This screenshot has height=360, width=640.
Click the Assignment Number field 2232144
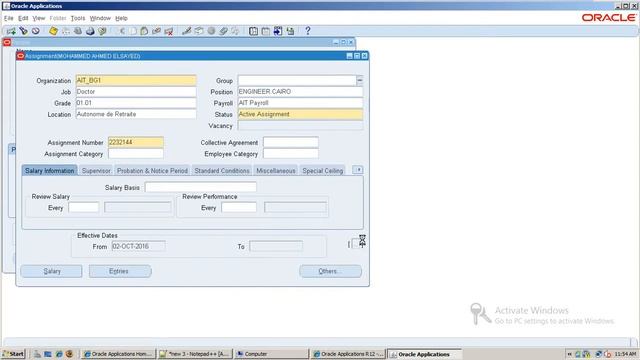(x=136, y=142)
